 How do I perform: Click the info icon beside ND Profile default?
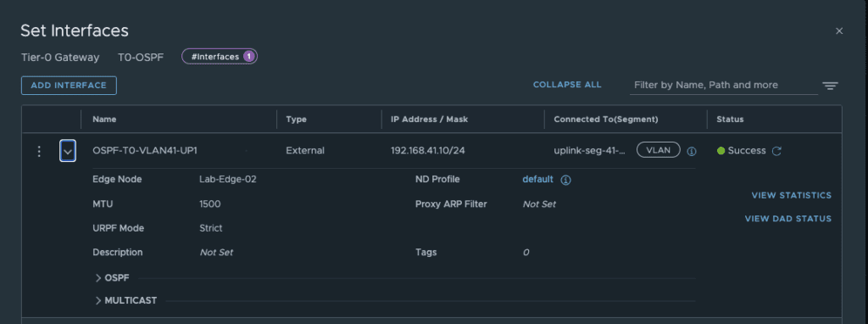[x=565, y=180]
